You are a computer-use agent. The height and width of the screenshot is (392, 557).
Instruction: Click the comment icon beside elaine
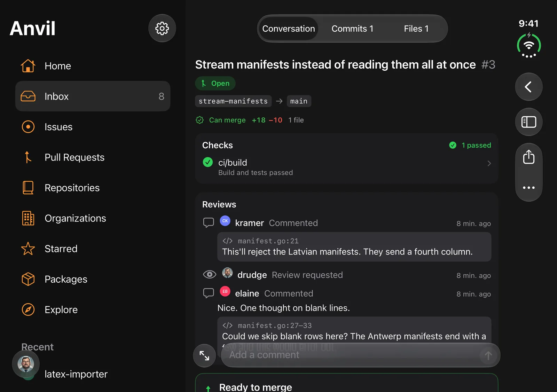coord(209,293)
